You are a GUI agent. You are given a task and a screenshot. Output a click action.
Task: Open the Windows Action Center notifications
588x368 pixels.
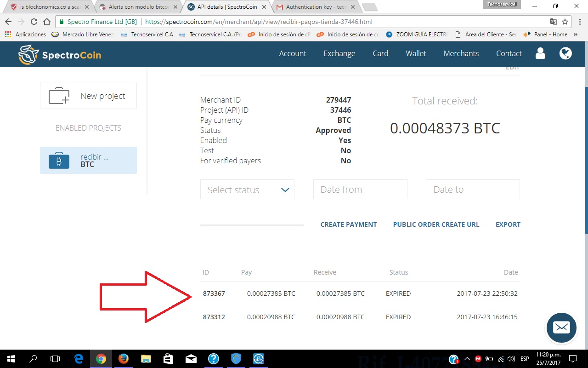[x=572, y=359]
